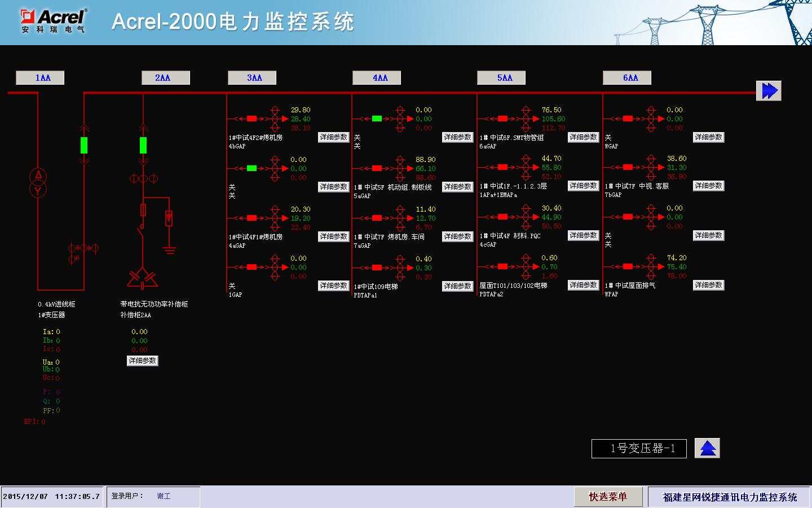Select the 1AA cabinet tab
This screenshot has height=508, width=812.
tap(40, 78)
